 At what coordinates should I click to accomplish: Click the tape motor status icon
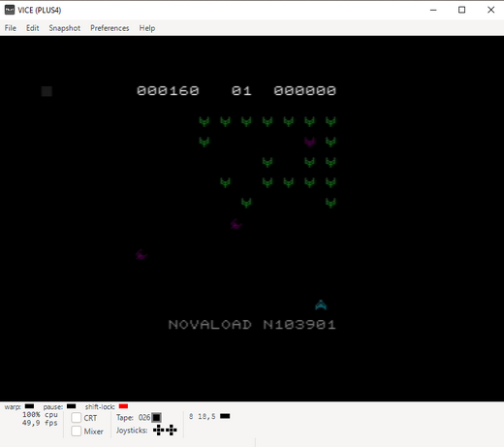click(x=156, y=418)
